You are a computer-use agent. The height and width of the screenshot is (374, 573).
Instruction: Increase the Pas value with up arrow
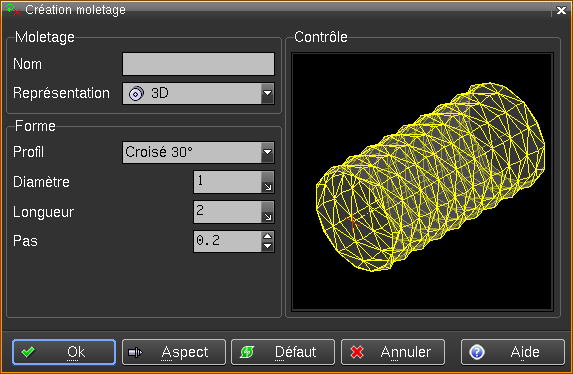[267, 236]
